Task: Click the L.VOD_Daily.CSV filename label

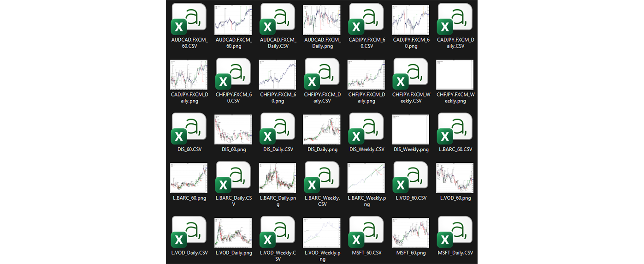Action: pyautogui.click(x=189, y=253)
